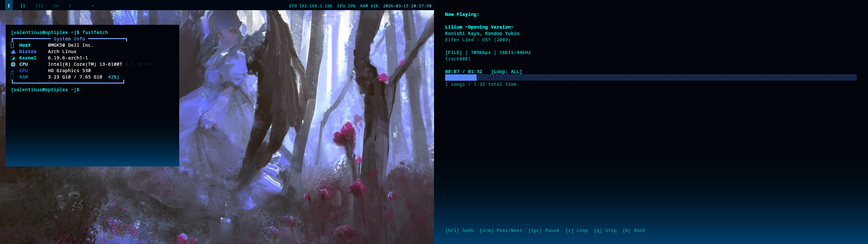This screenshot has height=244, width=868.
Task: Click the "Distro" label in fastfetch output
Action: pos(28,51)
